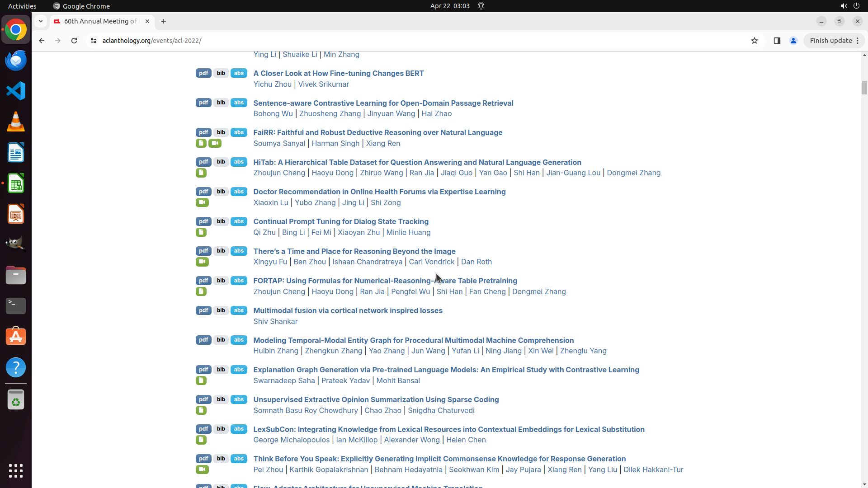This screenshot has height=488, width=868.
Task: Show abstract for LexSubCon paper
Action: 239,429
